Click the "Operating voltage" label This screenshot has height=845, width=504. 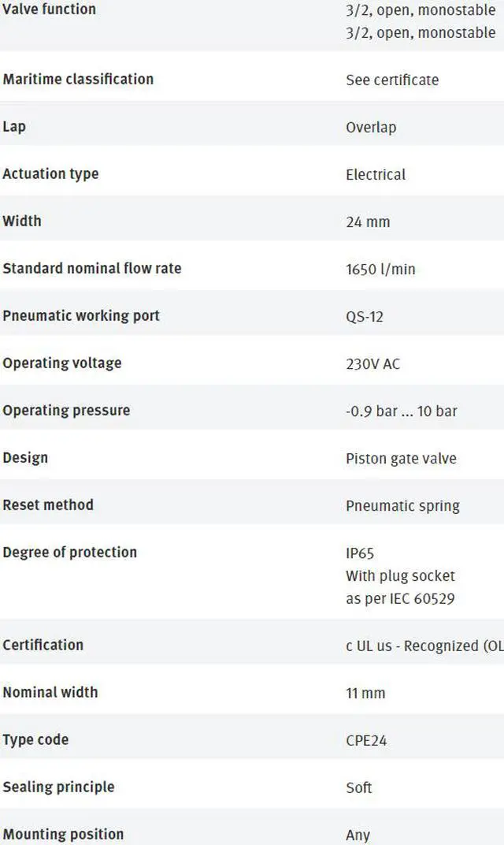click(x=62, y=363)
